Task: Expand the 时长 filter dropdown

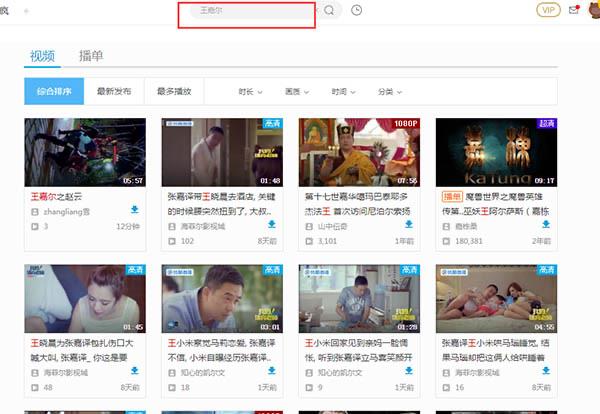Action: tap(250, 91)
